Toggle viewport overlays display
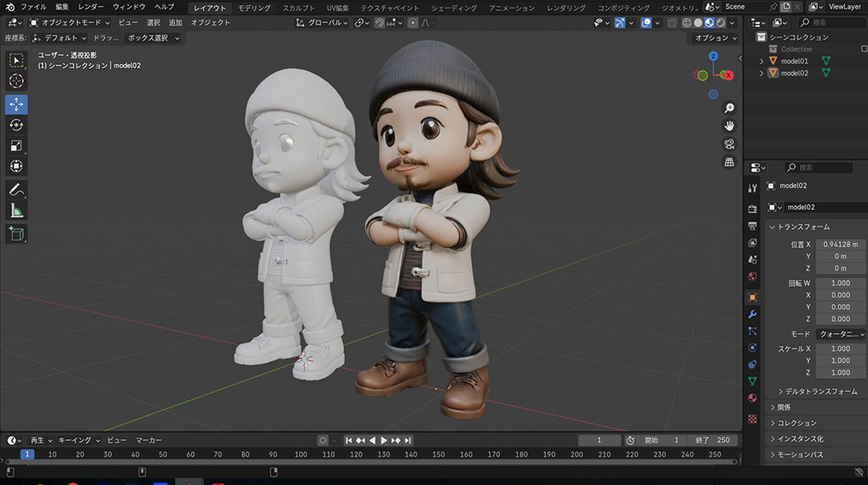 (647, 23)
